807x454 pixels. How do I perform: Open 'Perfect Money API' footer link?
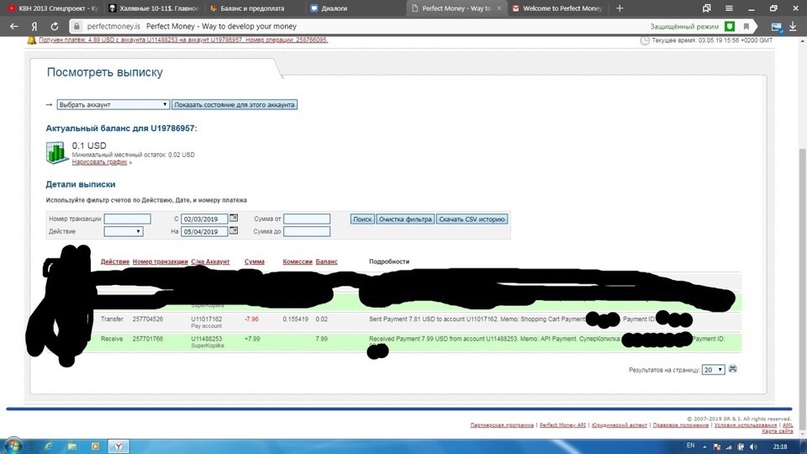pos(563,425)
